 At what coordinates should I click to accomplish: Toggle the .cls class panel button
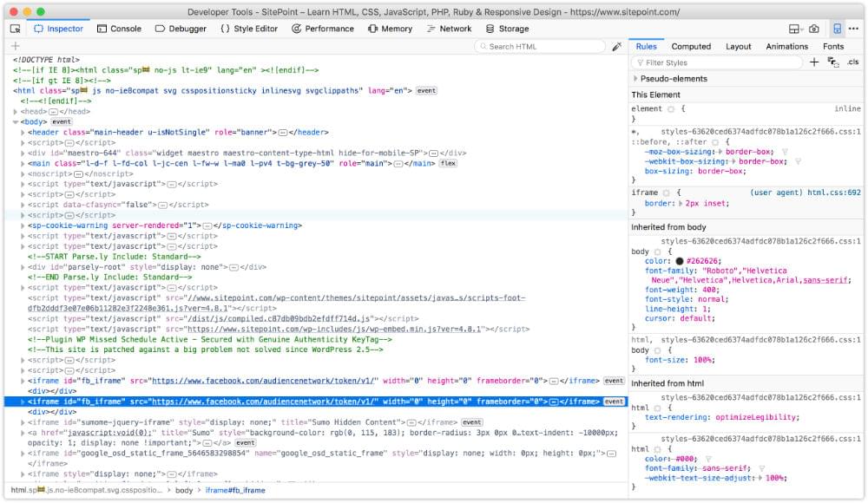[852, 62]
